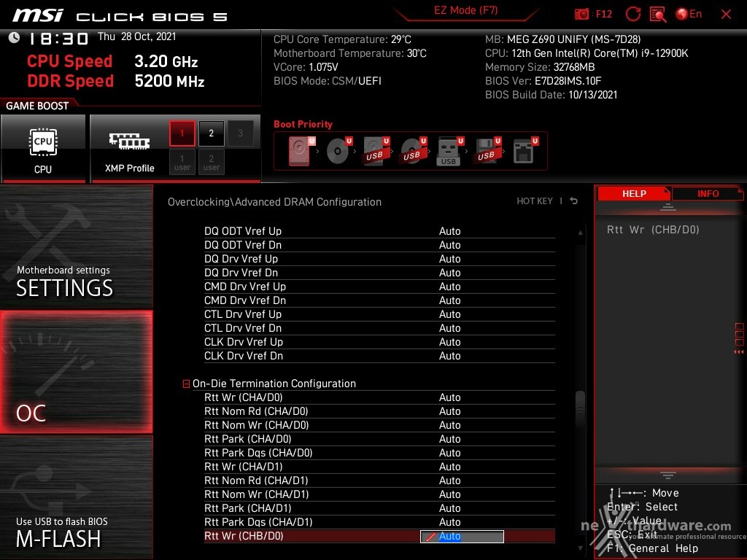Select Rtt Nom Wr (CHA/D0) setting
This screenshot has height=560, width=747.
[x=379, y=425]
